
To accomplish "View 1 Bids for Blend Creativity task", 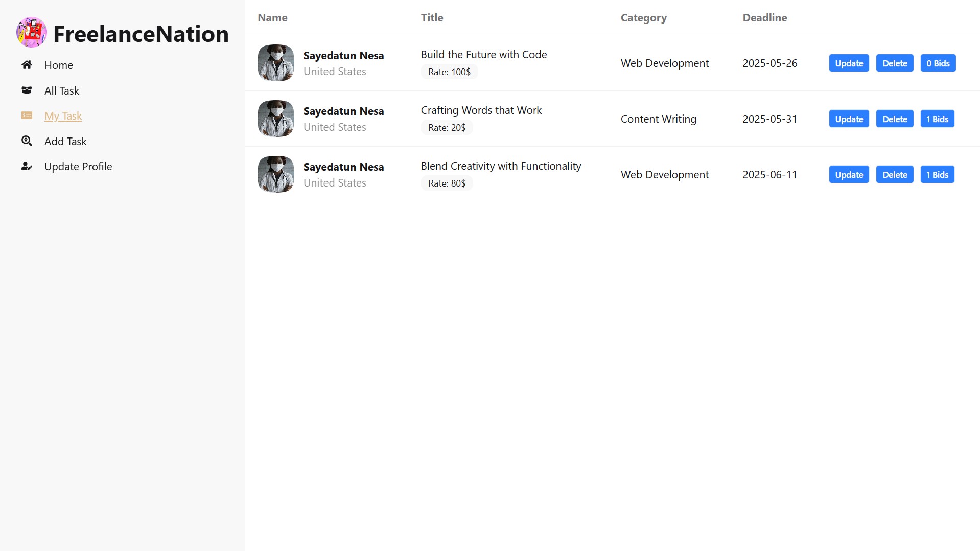I will pos(937,175).
